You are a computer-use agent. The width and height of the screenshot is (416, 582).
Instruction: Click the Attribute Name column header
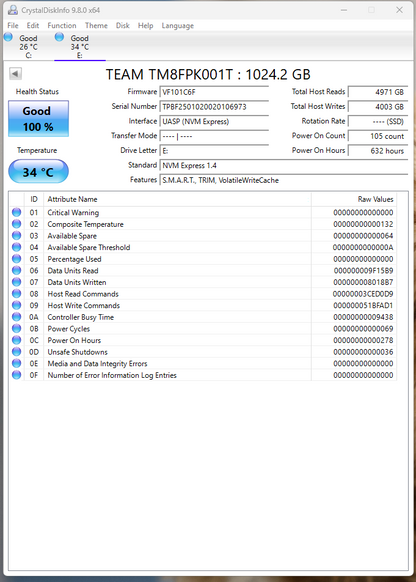[177, 199]
